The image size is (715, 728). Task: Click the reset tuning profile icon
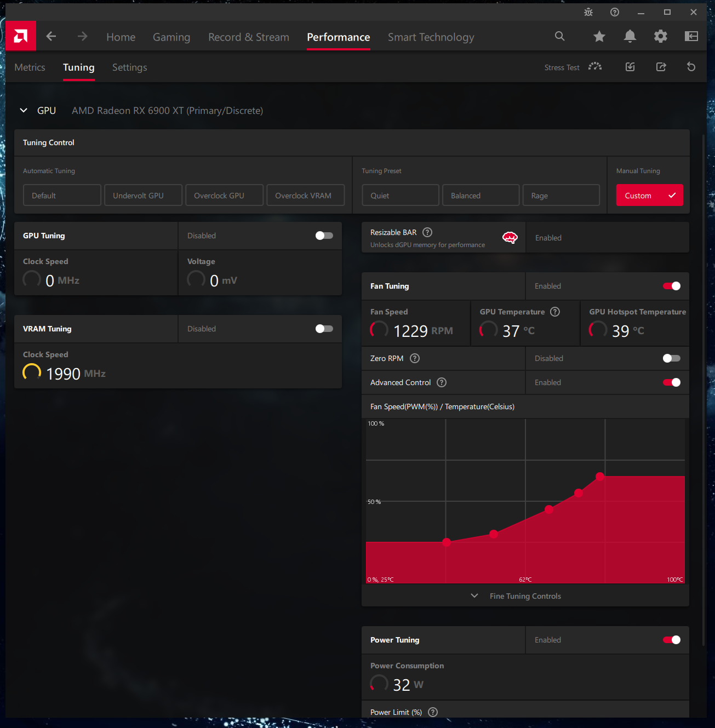pyautogui.click(x=691, y=67)
